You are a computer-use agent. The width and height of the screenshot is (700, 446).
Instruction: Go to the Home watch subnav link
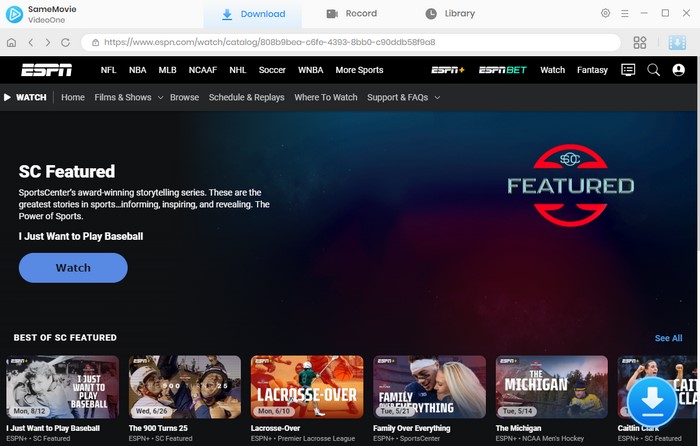click(73, 97)
